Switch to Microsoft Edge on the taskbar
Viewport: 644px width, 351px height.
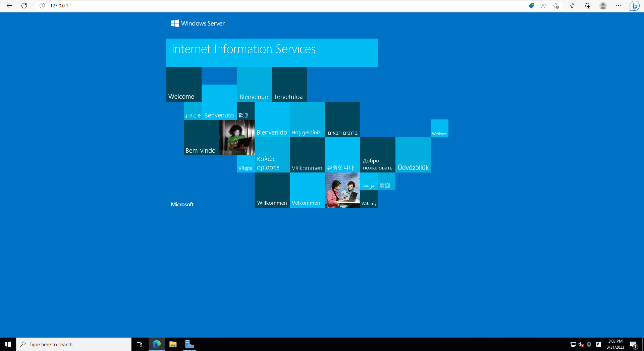(x=157, y=344)
